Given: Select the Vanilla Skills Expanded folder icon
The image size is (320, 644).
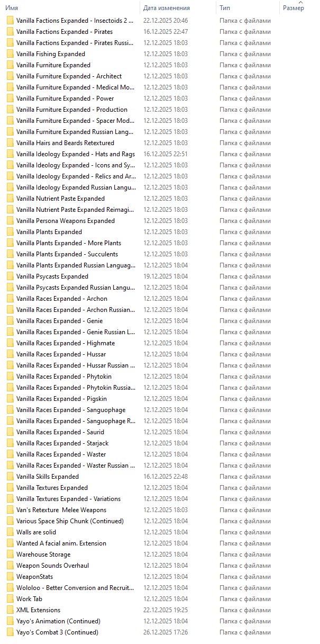Looking at the screenshot, I should pos(10,477).
